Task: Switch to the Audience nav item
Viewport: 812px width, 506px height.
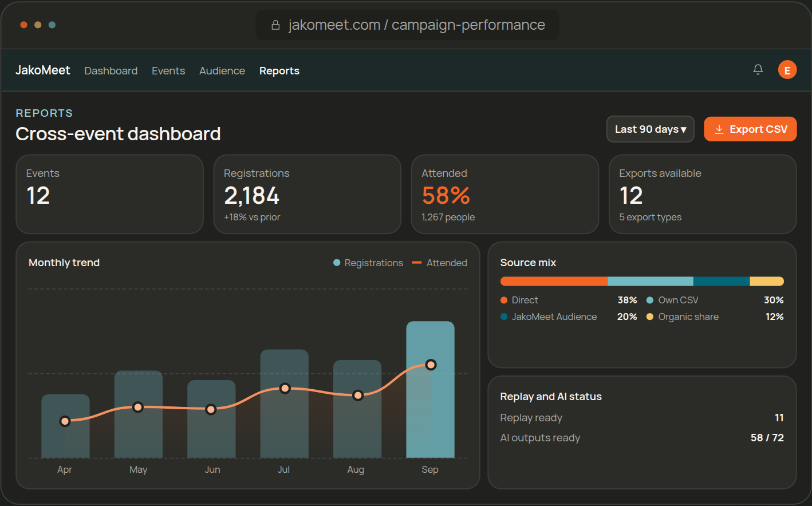Action: (x=222, y=71)
